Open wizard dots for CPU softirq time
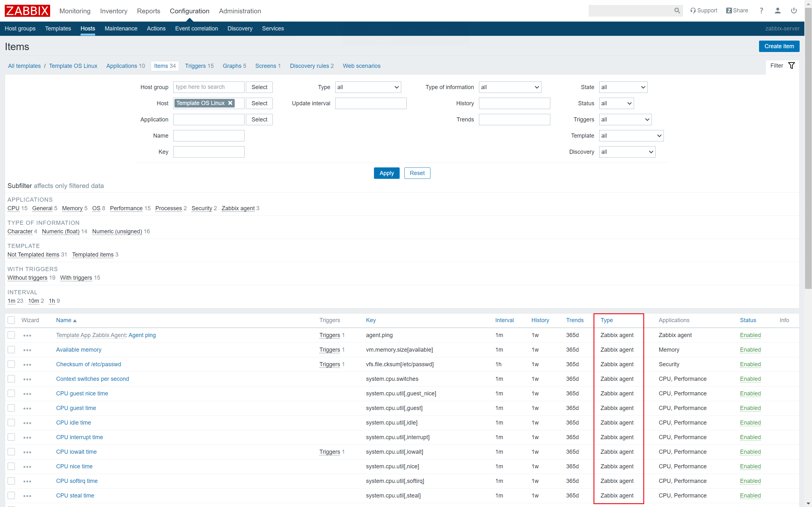This screenshot has width=812, height=507. click(27, 481)
